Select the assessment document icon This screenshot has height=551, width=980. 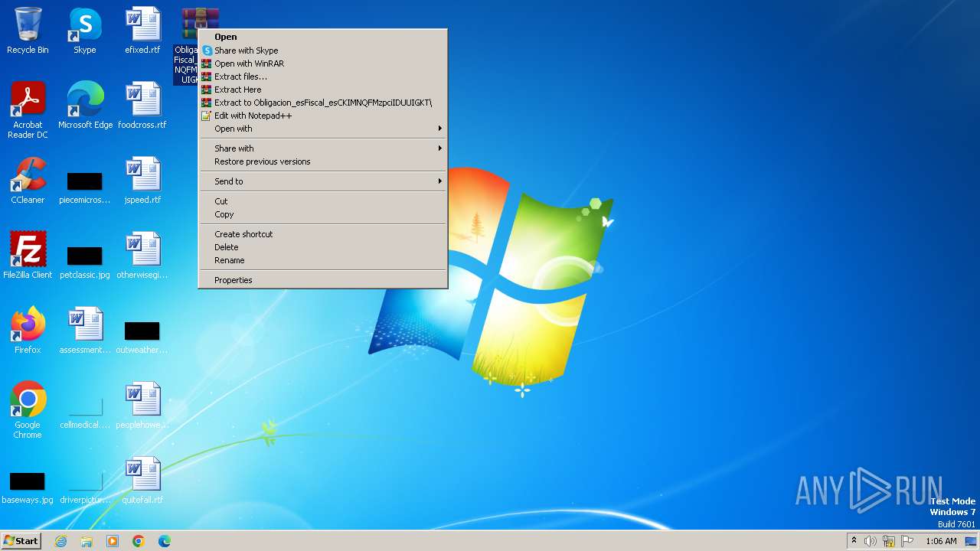(x=85, y=331)
